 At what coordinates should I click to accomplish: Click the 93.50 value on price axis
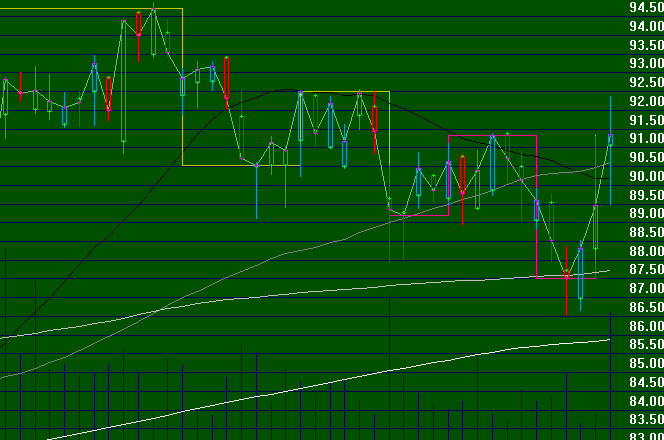click(647, 45)
